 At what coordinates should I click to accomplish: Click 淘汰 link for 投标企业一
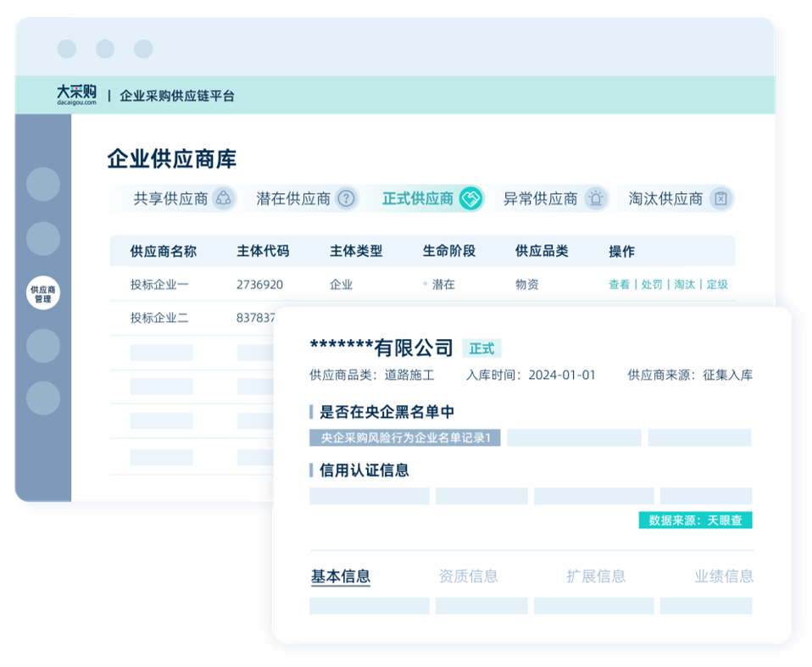click(x=684, y=285)
